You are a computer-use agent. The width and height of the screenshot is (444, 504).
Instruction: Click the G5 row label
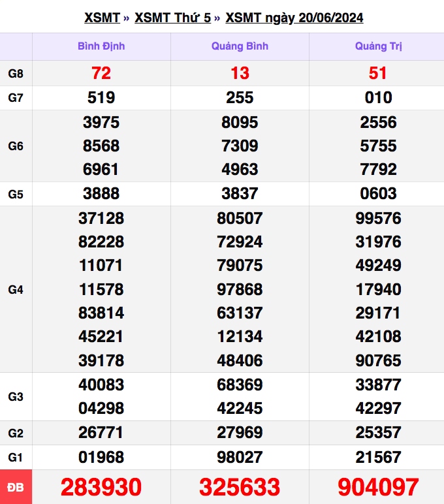click(16, 194)
